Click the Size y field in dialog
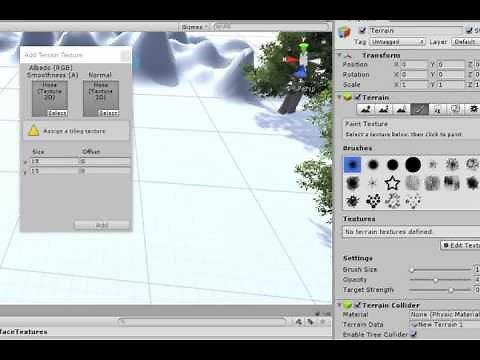The height and width of the screenshot is (360, 480). [x=54, y=171]
